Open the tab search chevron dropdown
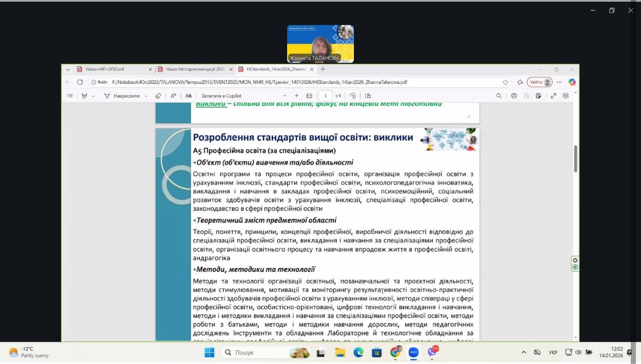Screen dimensions: 641x364 pyautogui.click(x=68, y=69)
